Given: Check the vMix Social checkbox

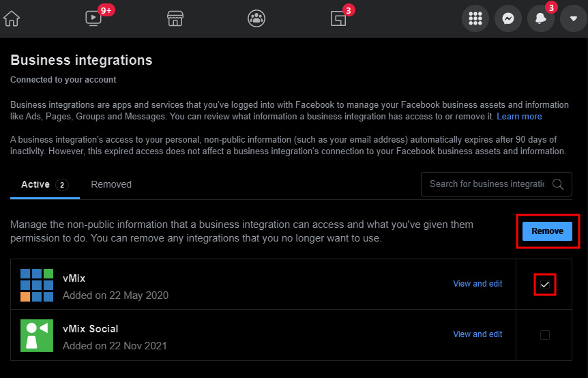Looking at the screenshot, I should [x=544, y=334].
